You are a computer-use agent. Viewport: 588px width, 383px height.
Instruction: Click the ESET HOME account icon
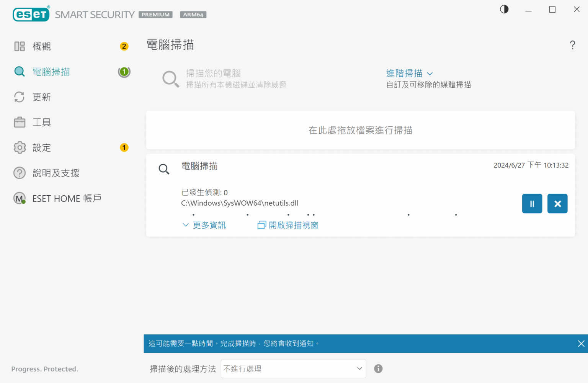[x=20, y=198]
